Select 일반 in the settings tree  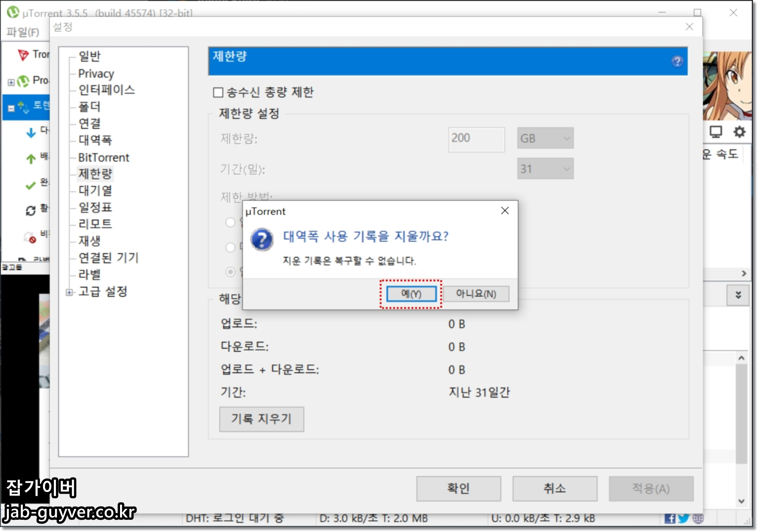[x=90, y=56]
